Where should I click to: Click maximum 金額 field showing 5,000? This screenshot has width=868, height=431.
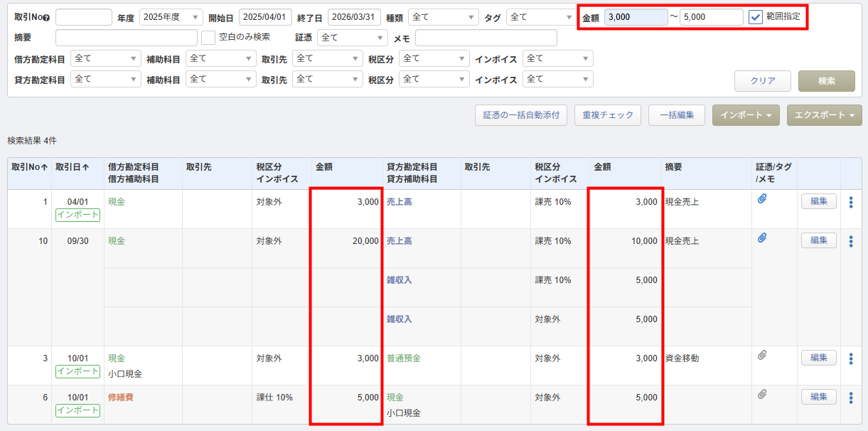712,17
